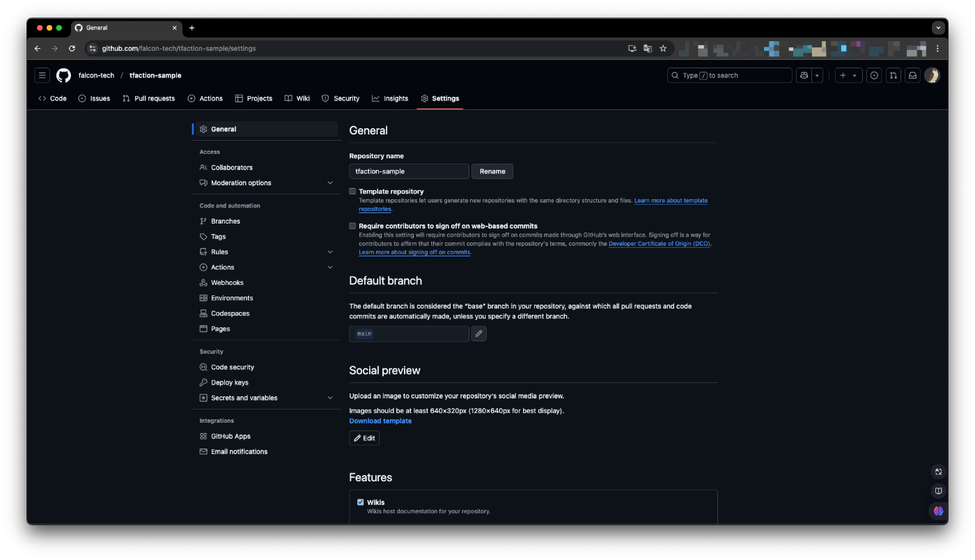Switch to the Projects tab
This screenshot has height=560, width=975.
coord(253,98)
